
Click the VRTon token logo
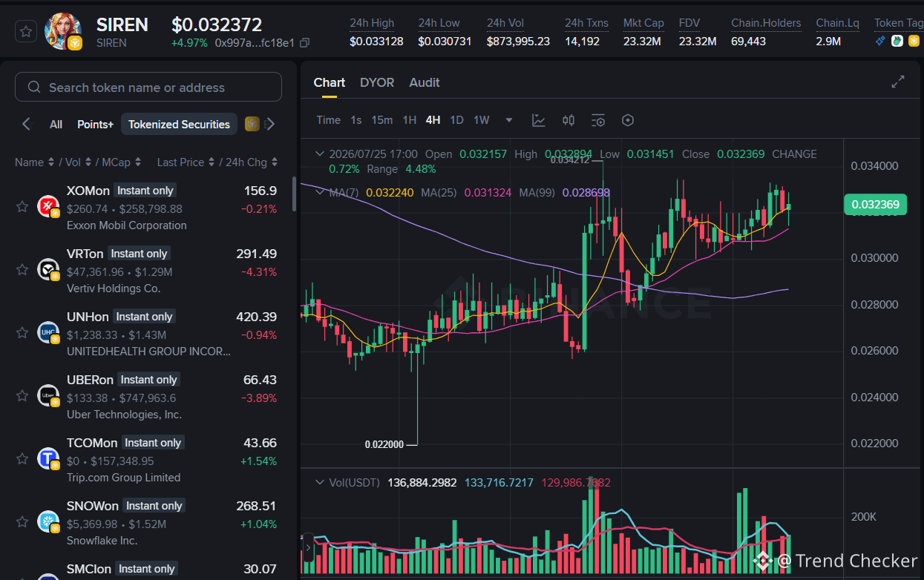tap(48, 269)
